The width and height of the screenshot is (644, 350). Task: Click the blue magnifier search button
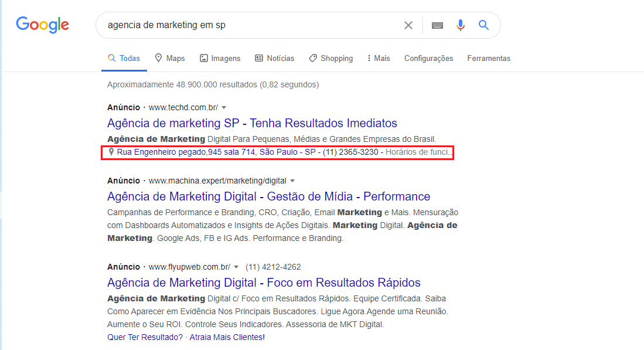coord(483,25)
